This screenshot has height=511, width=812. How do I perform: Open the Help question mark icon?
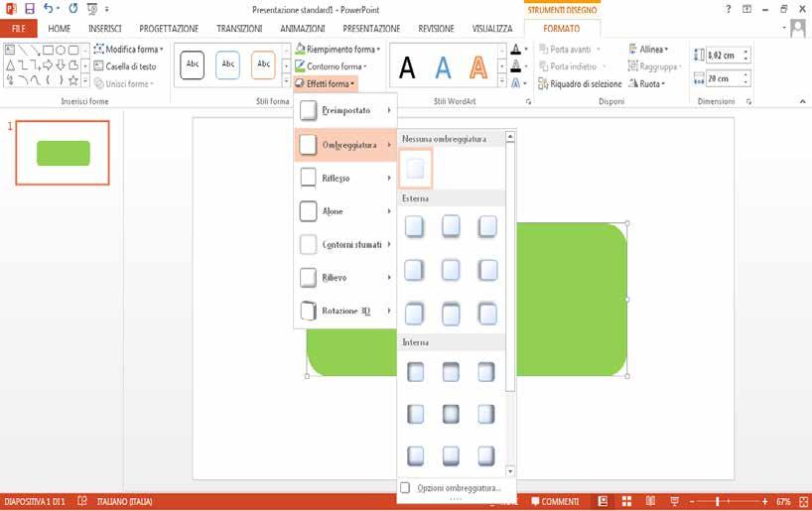pos(728,9)
